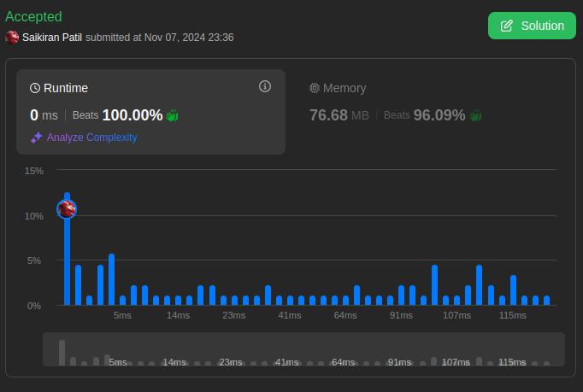583x392 pixels.
Task: Click the Accepted status text
Action: [33, 16]
